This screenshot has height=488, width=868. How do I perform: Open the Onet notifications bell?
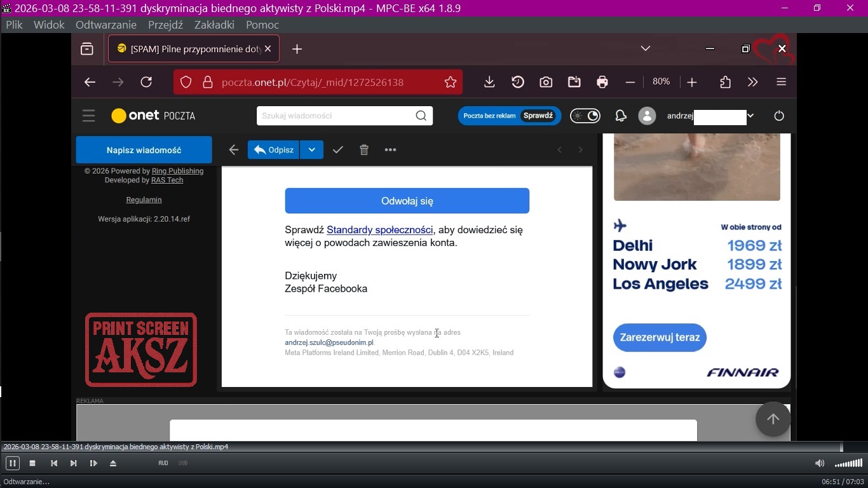[620, 116]
